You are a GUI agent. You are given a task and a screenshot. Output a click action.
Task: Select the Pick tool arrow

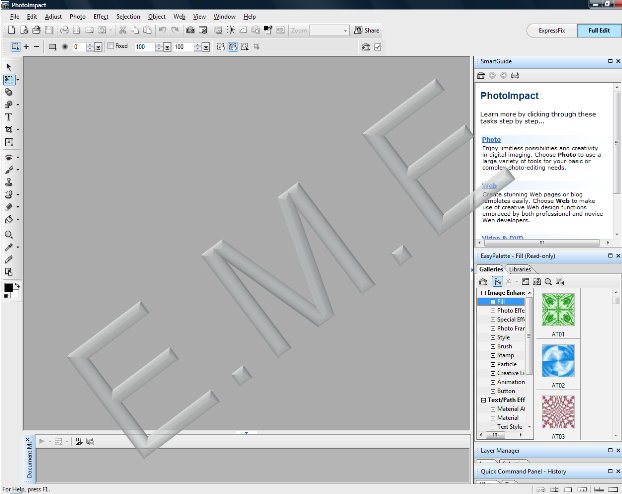click(9, 66)
